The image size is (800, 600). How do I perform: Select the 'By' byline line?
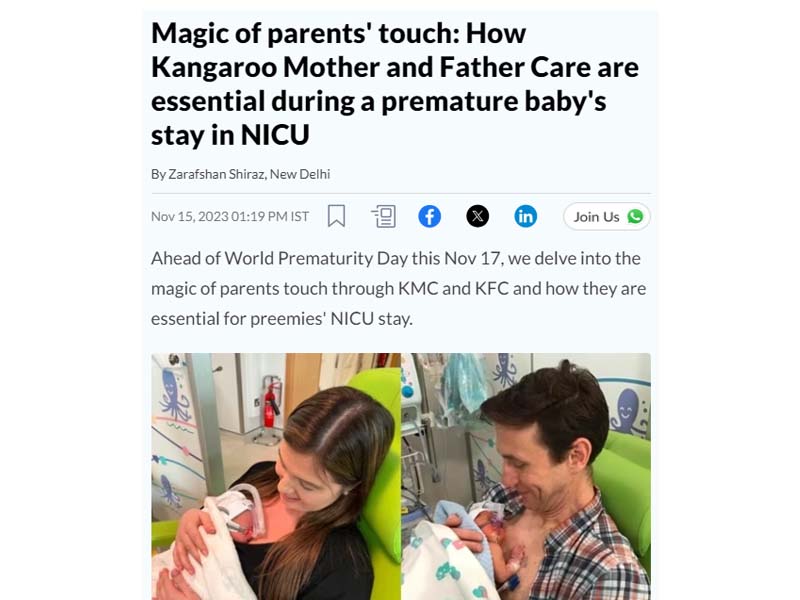[240, 174]
